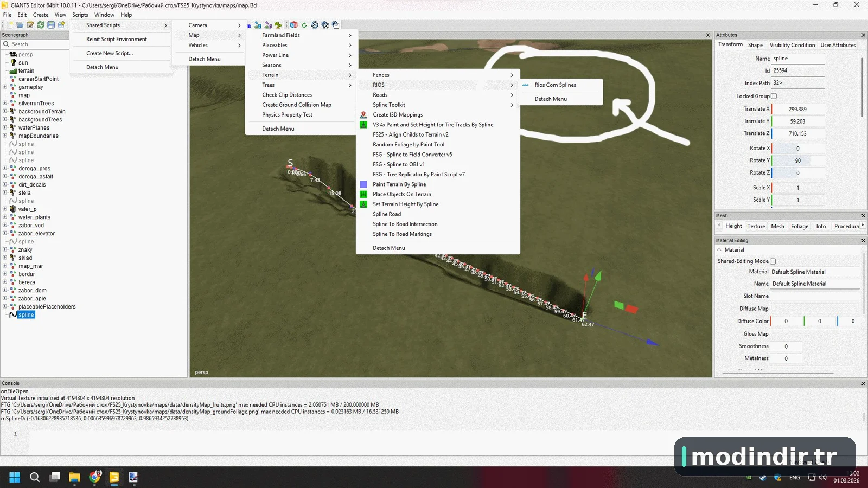Collapse the Material section chevron

pyautogui.click(x=719, y=250)
